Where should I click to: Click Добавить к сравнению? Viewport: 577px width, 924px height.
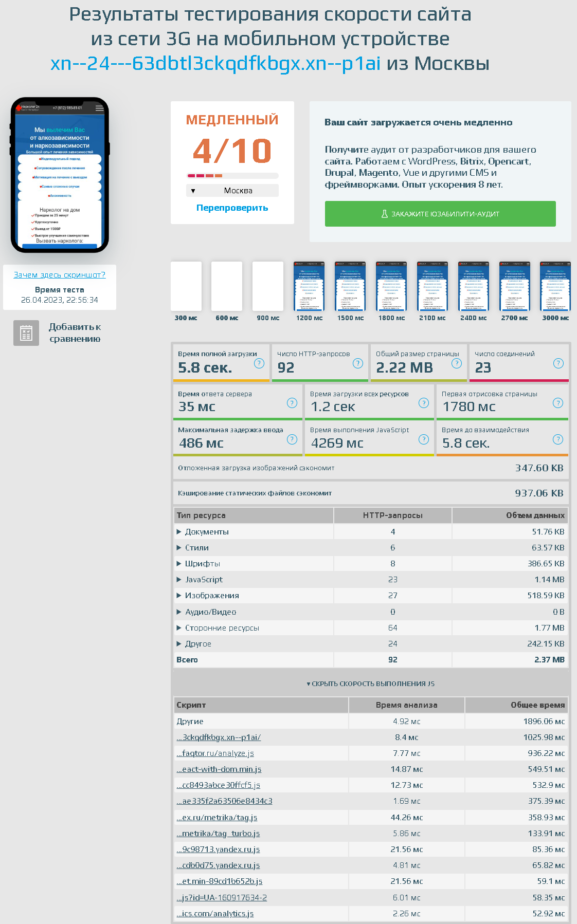(75, 333)
